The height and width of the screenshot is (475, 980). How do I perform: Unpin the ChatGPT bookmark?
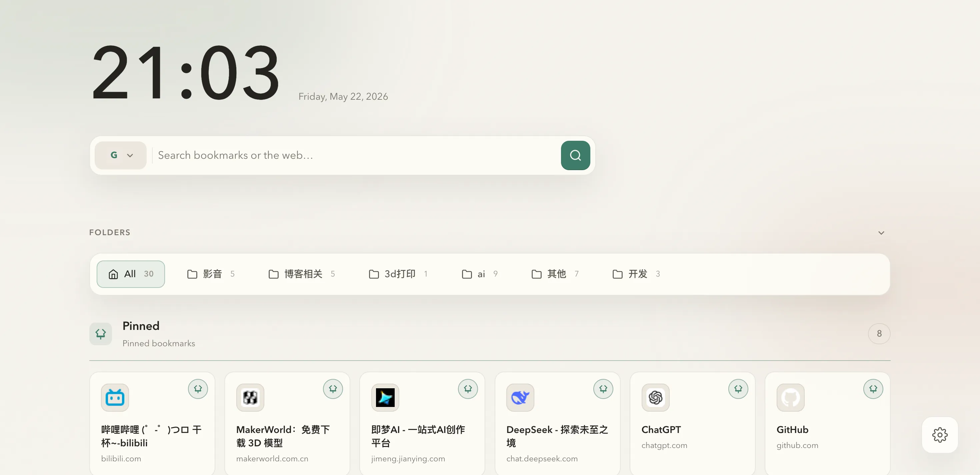[x=738, y=389]
